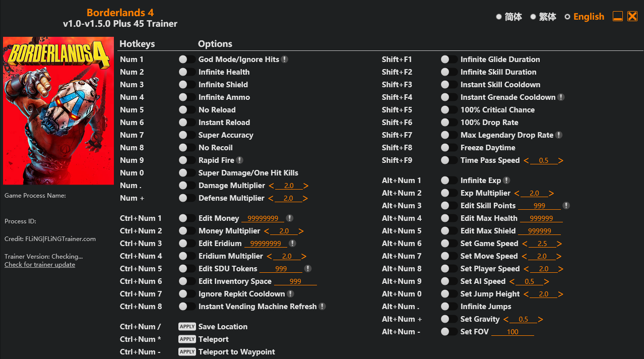644x359 pixels.
Task: Click the Edit Money value field
Action: tap(263, 218)
